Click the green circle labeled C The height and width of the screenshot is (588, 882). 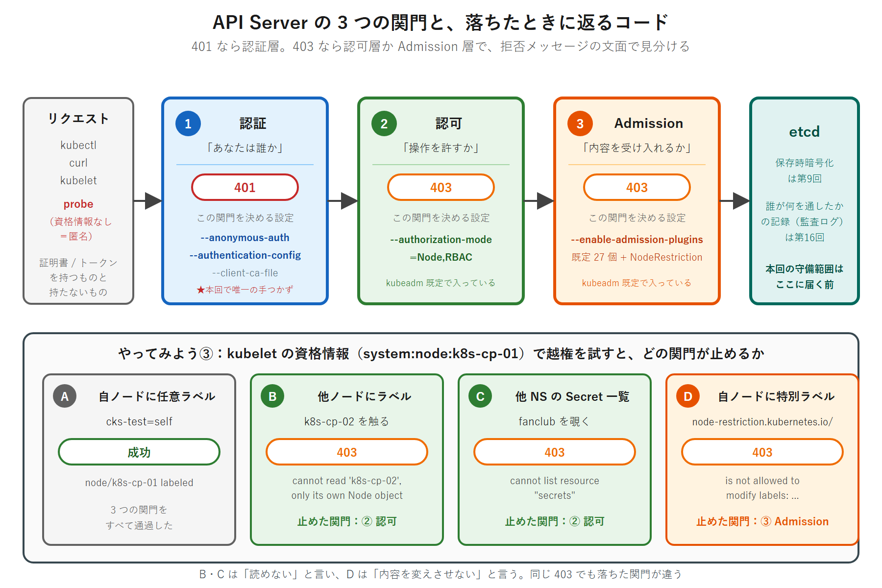point(480,396)
